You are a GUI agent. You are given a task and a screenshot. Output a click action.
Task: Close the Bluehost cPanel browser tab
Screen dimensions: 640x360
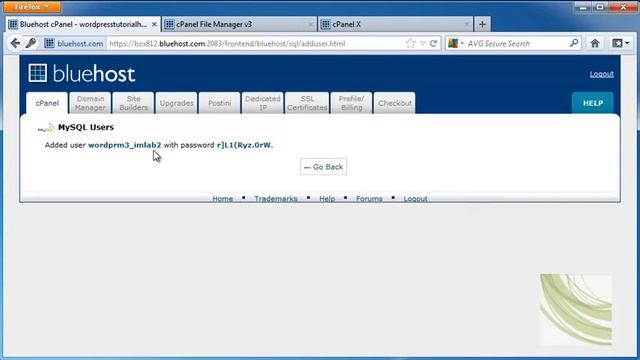pyautogui.click(x=154, y=24)
